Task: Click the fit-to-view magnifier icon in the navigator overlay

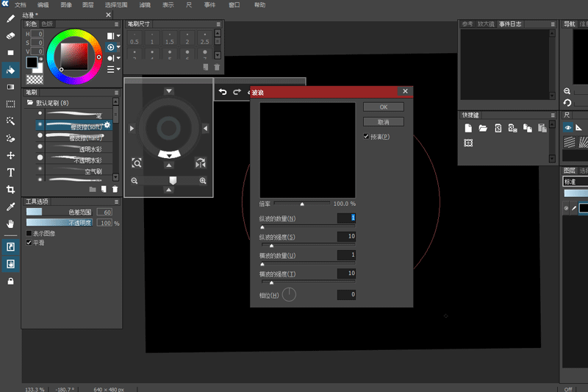Action: [137, 163]
